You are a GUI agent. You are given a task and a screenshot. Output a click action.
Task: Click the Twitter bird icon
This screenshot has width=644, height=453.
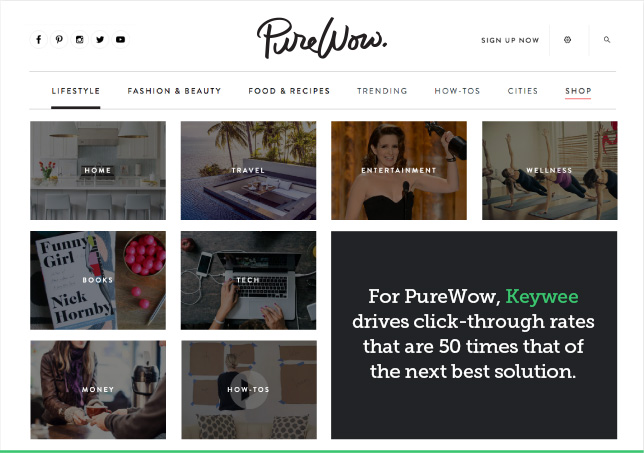tap(100, 40)
